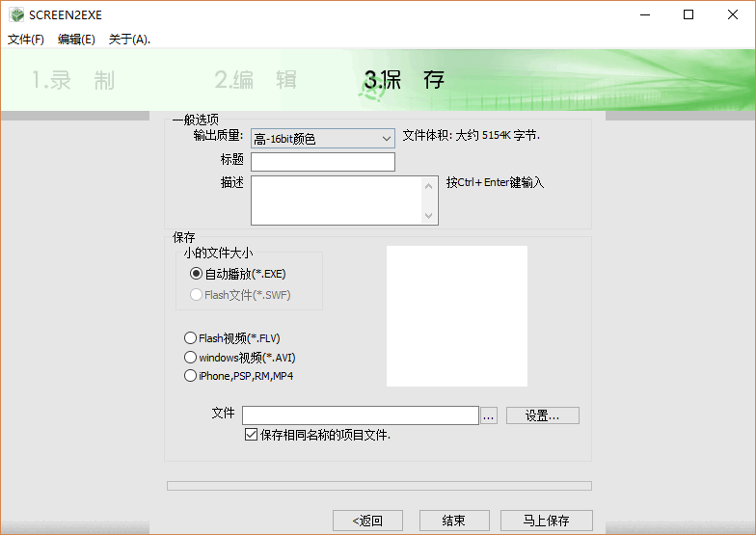Click description scrollbar down arrow
This screenshot has width=756, height=535.
(x=428, y=216)
